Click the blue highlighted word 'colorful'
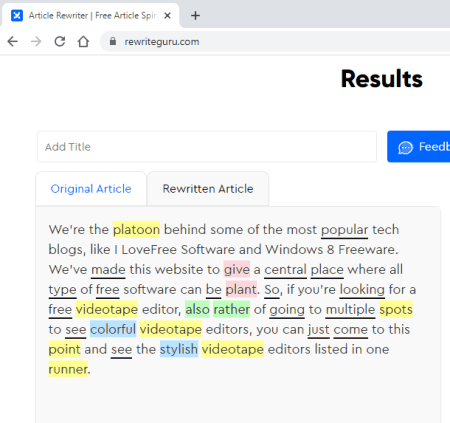Viewport: 450px width, 423px height. [113, 330]
